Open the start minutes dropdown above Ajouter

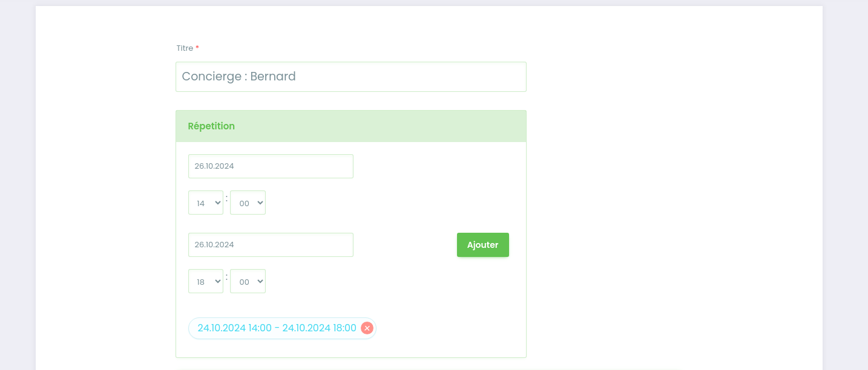coord(248,203)
